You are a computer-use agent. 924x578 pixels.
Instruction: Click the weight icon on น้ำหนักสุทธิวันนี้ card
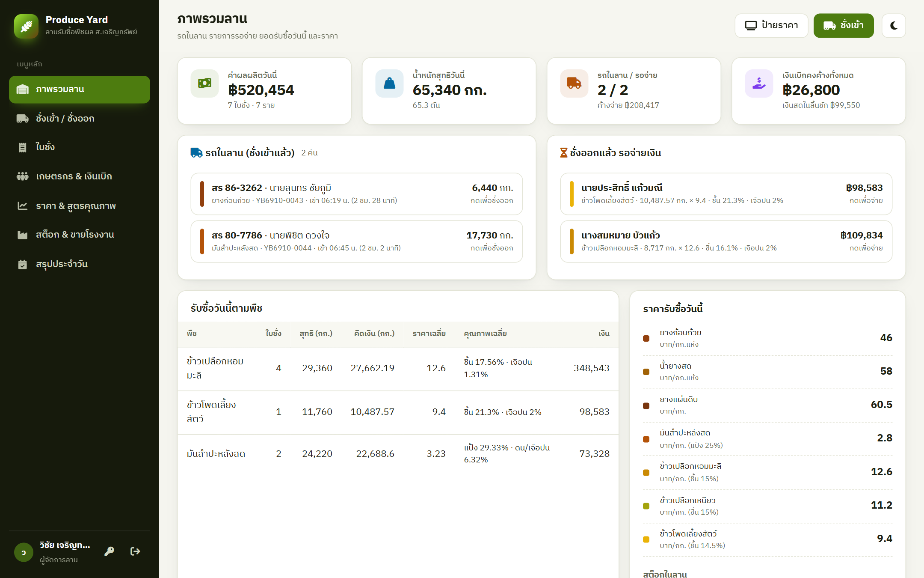[389, 83]
